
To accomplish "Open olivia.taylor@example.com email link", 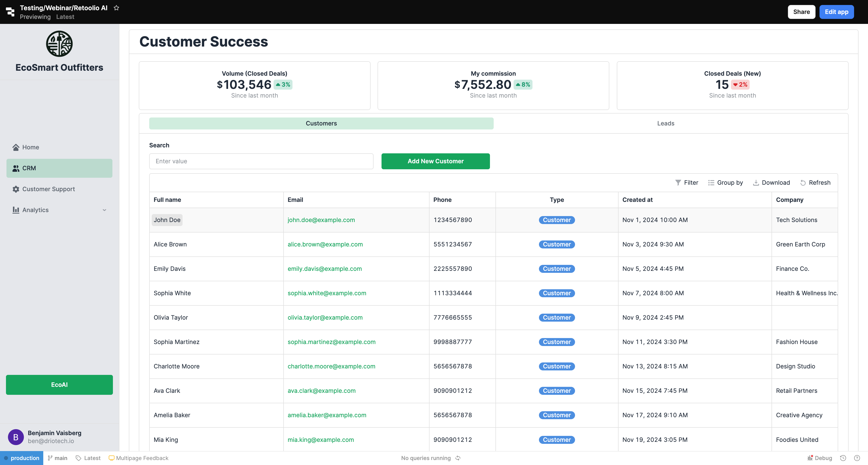I will (x=325, y=318).
